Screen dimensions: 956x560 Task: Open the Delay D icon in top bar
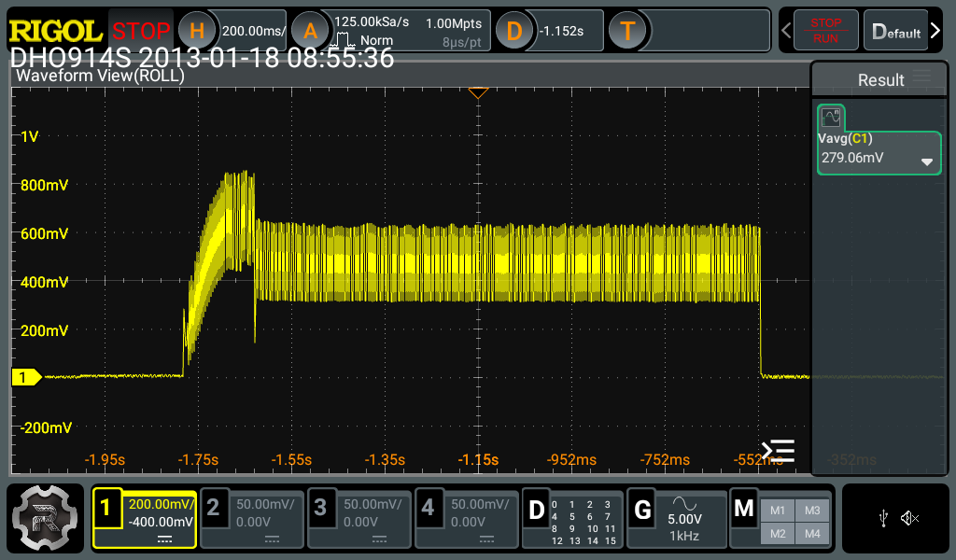tap(514, 31)
